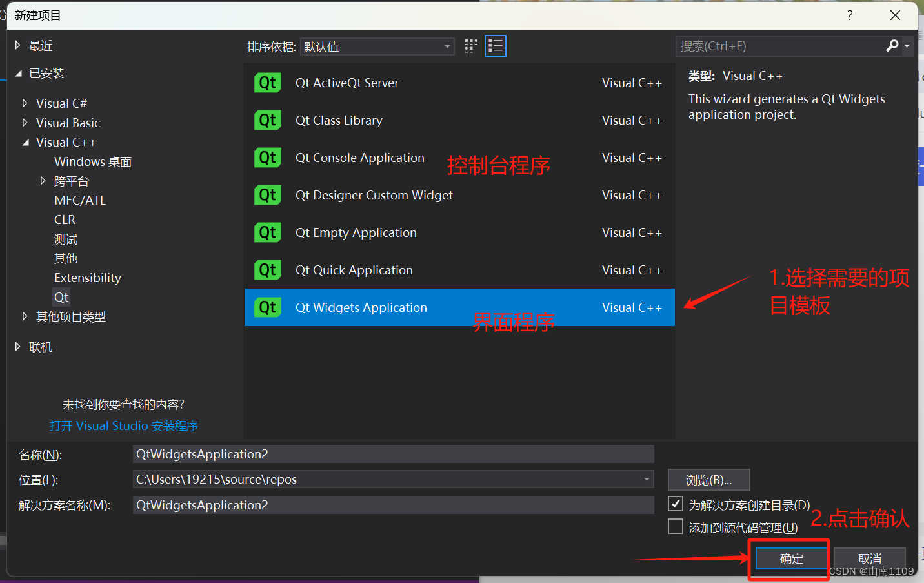The image size is (924, 583).
Task: Select Qt Console Application template name
Action: coord(360,158)
